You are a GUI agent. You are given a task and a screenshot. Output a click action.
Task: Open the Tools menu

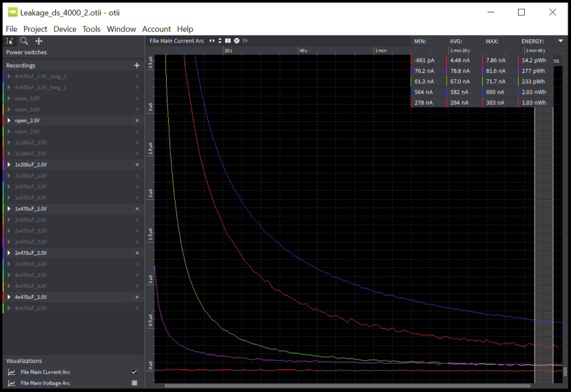92,29
